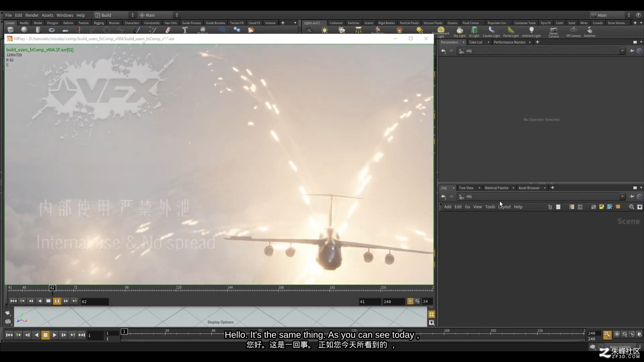Select the File shelf tool
Screen dimensions: 644x362
pyautogui.click(x=251, y=30)
